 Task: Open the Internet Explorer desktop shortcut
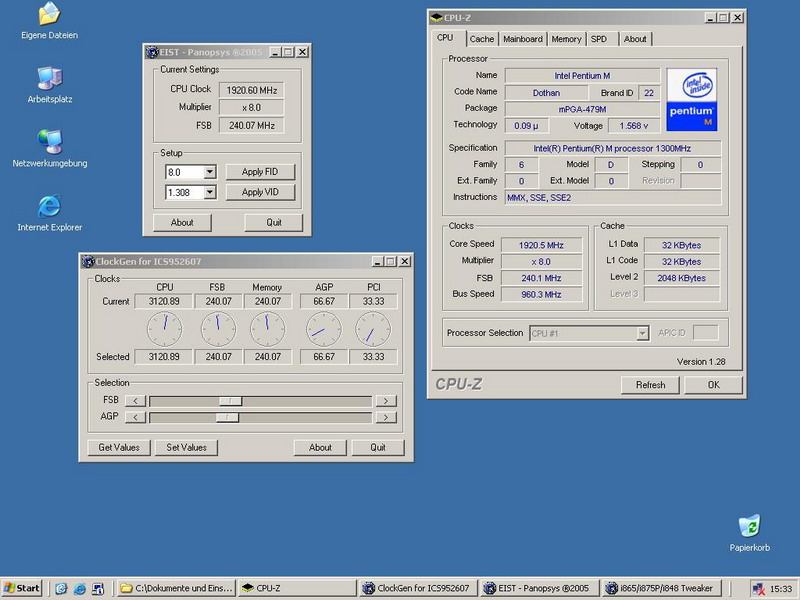[48, 208]
